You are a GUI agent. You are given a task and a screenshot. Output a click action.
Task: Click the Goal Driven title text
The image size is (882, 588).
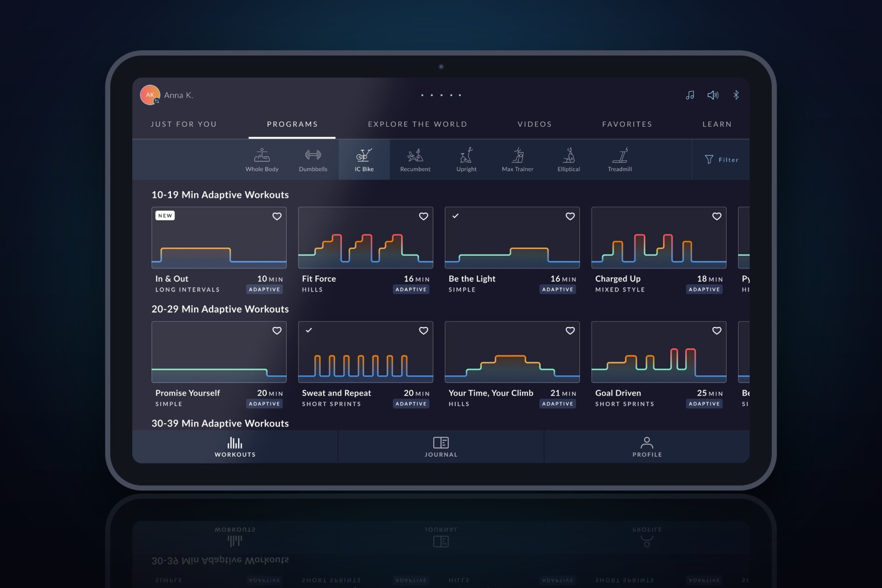pyautogui.click(x=618, y=393)
